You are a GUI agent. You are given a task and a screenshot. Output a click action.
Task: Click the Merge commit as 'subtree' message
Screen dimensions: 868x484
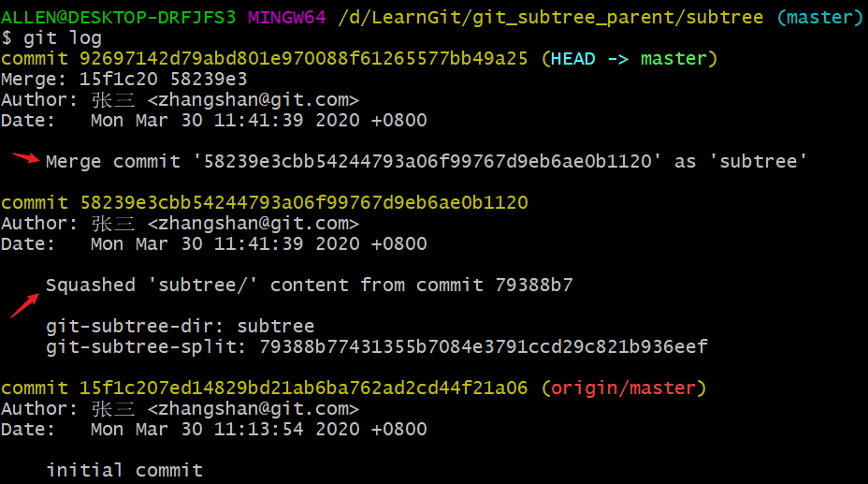pos(427,162)
